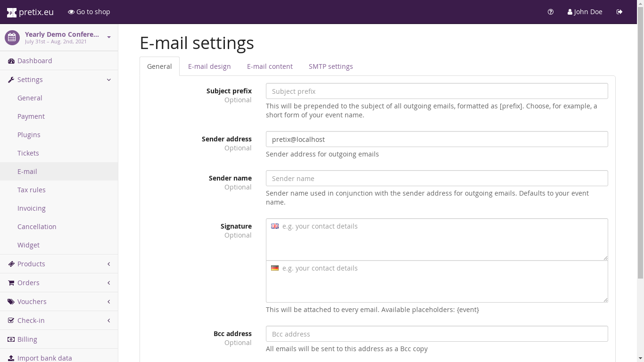Viewport: 644px width, 362px height.
Task: Click the Import bank data upload icon
Action: pyautogui.click(x=11, y=358)
